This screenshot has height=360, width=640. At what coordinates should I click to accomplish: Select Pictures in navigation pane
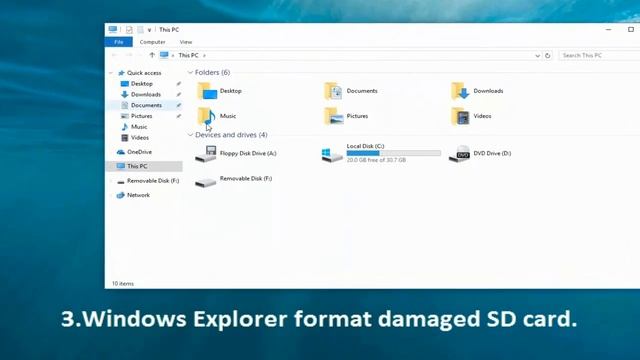141,116
